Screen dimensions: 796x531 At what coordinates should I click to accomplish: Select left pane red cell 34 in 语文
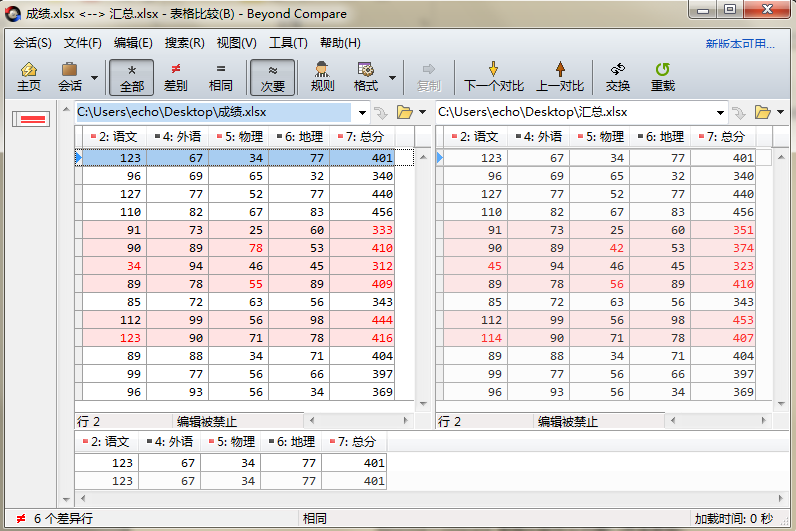[115, 266]
